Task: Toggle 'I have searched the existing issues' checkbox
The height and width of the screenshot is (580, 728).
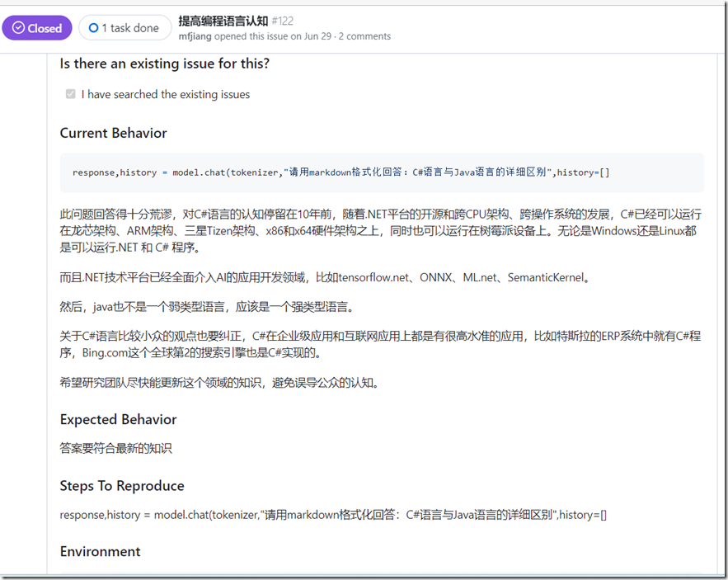Action: [x=71, y=94]
